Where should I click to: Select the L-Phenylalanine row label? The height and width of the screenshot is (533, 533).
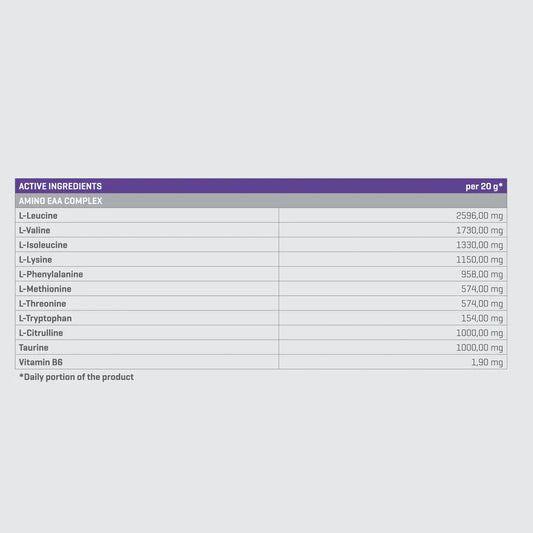click(x=51, y=274)
